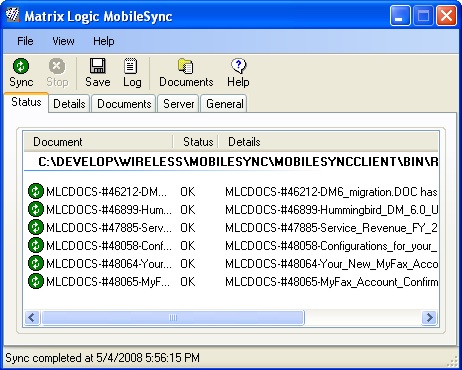Click the horizontal scrollbar right arrow
The image size is (462, 370).
coord(429,317)
